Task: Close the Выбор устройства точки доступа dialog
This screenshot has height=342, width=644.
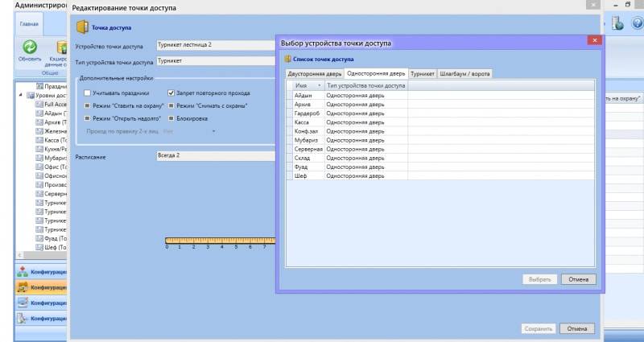Action: click(x=594, y=40)
